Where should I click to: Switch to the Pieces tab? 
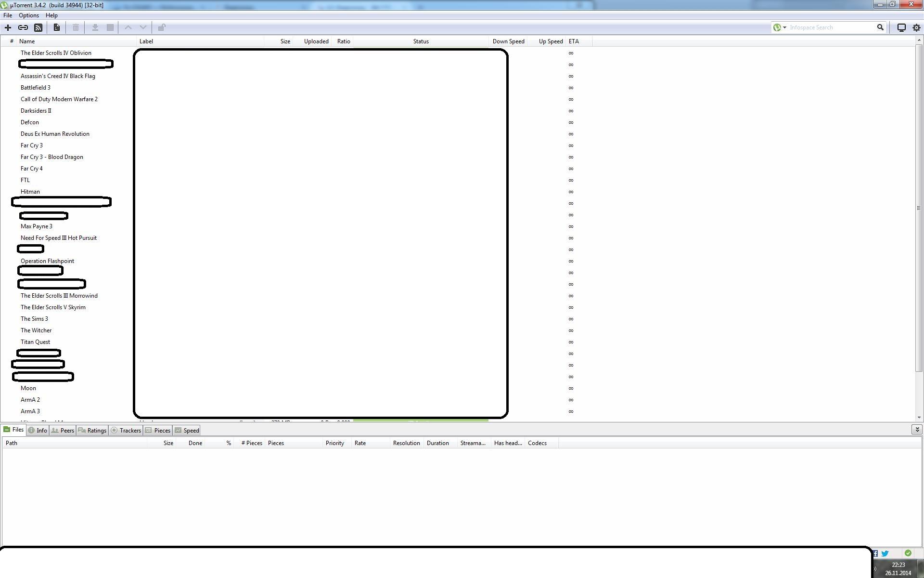[158, 431]
